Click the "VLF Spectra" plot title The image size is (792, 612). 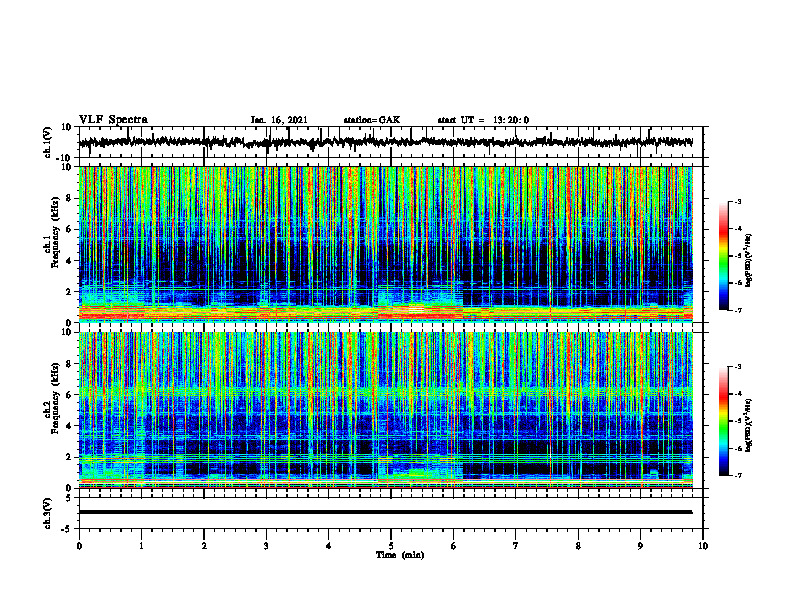point(113,120)
